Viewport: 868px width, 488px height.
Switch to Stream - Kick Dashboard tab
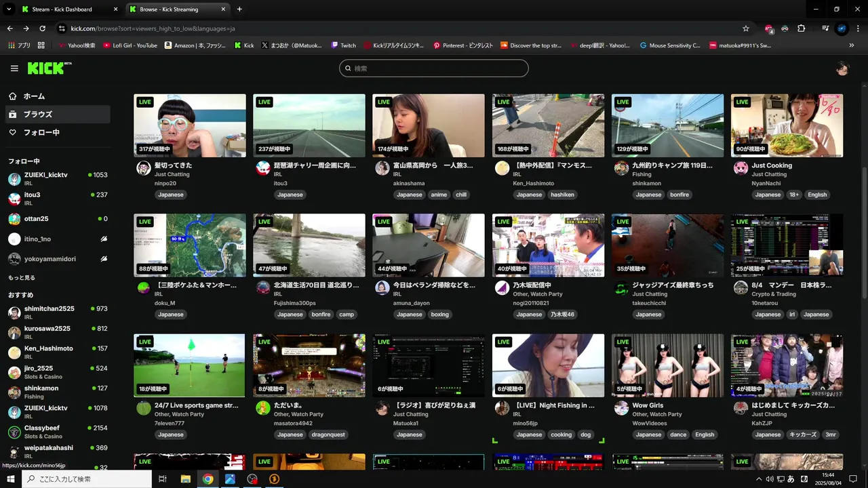pos(68,9)
